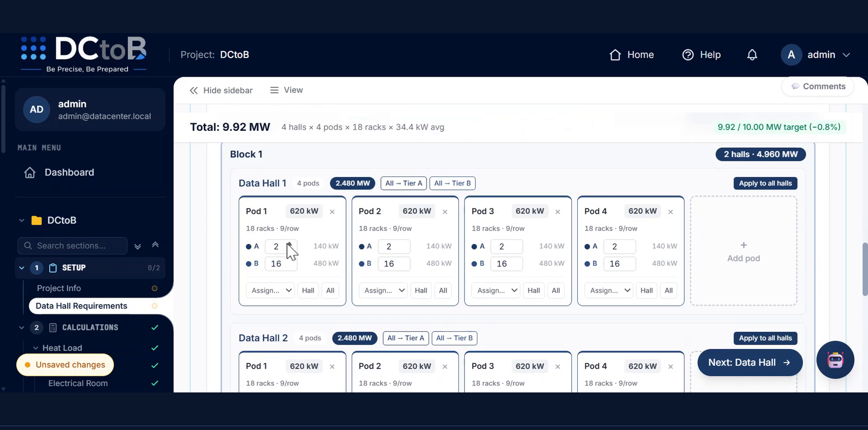Remove Pod 1 in Data Hall 1
This screenshot has width=868, height=430.
(x=332, y=212)
